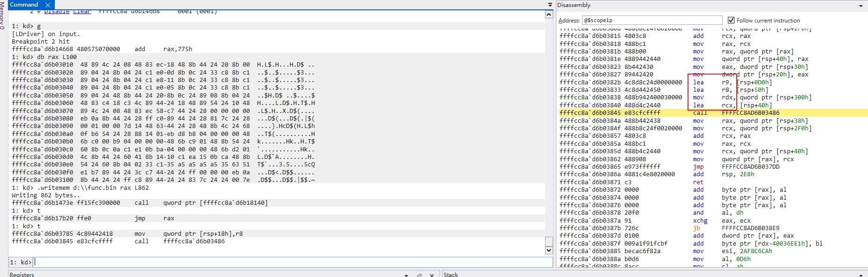This screenshot has height=277, width=868.
Task: Click the Disassembly Address field
Action: point(651,20)
